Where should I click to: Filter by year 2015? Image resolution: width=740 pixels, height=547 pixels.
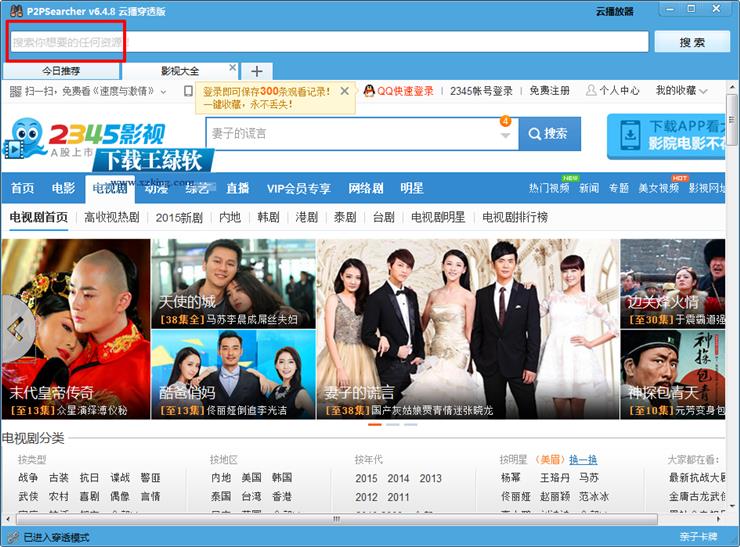[x=366, y=478]
